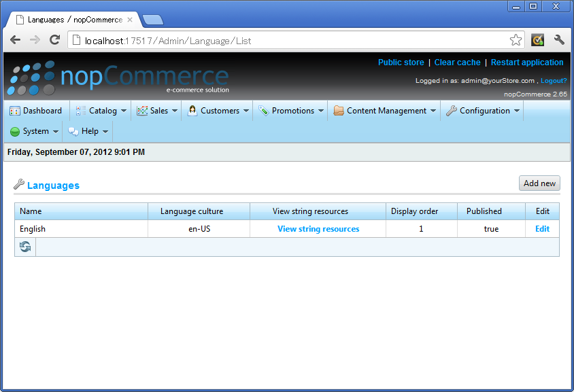Click the browser forward arrow
Viewport: 574px width, 392px height.
pyautogui.click(x=35, y=40)
